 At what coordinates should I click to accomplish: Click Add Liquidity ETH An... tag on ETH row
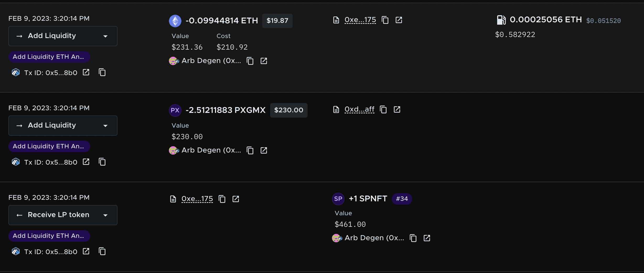coord(49,57)
